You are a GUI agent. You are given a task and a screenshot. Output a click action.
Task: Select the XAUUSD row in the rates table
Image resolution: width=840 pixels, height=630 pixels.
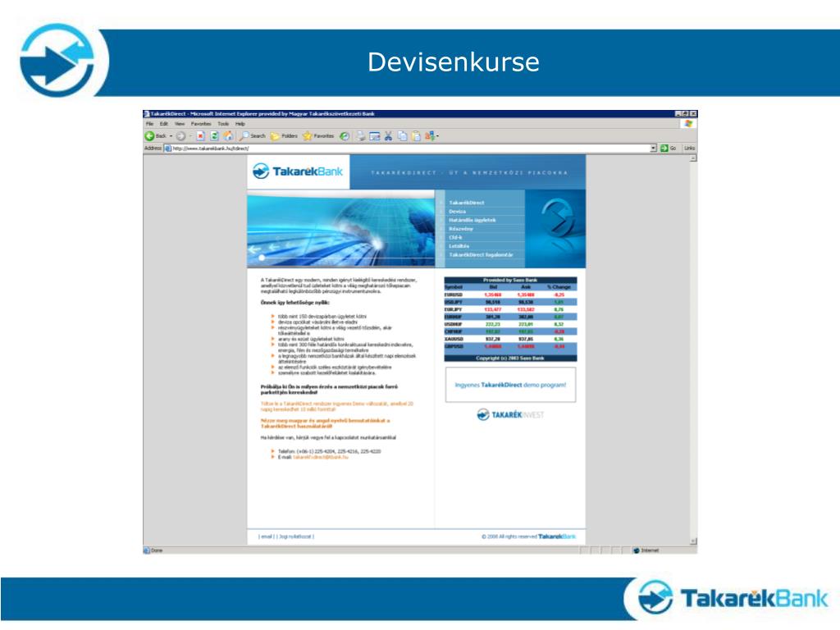coord(510,339)
